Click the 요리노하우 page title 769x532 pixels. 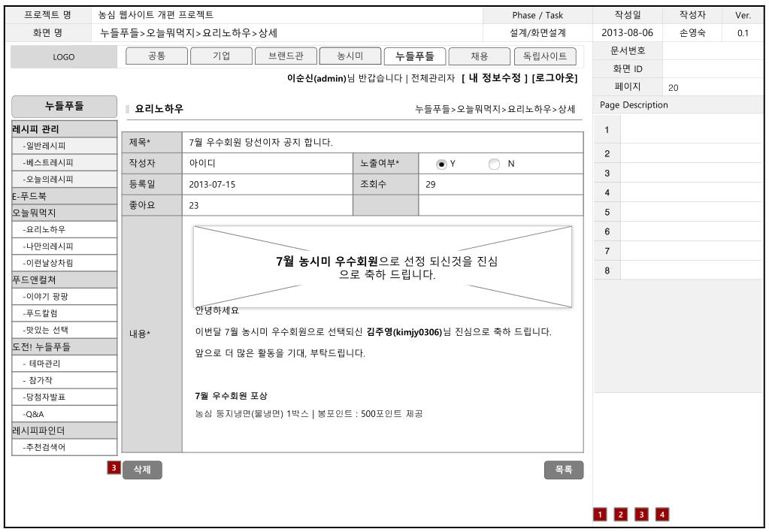pyautogui.click(x=159, y=109)
